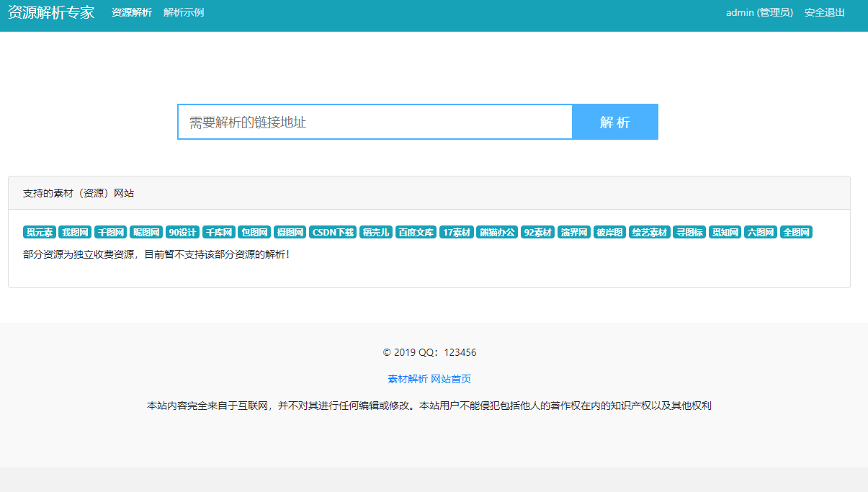This screenshot has width=868, height=492.
Task: Select the 包图网 resource site tag
Action: click(254, 232)
